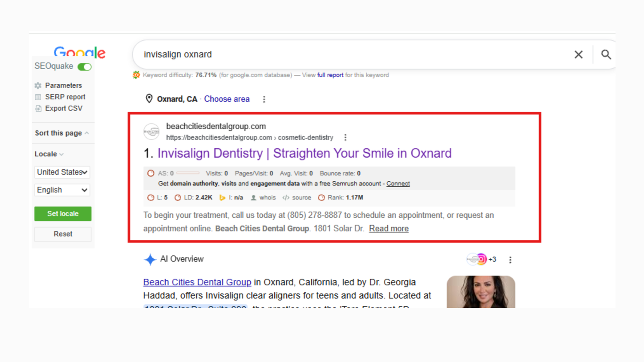The width and height of the screenshot is (644, 362).
Task: Click the location pin icon beside Oxnard, CA
Action: [149, 99]
